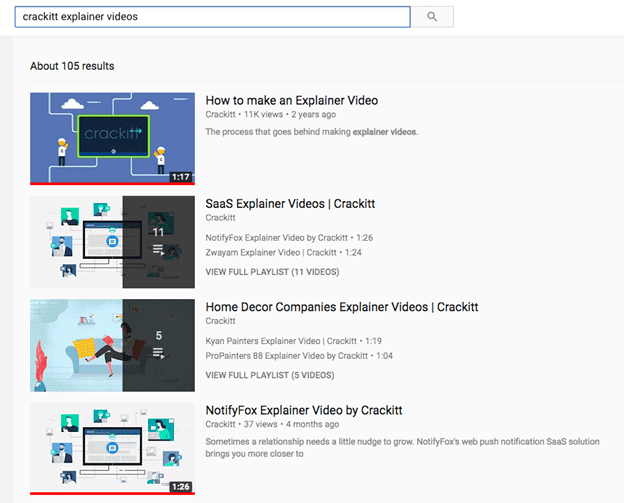Open NotifyFox Explainer Video by Crackitt title
The height and width of the screenshot is (503, 625).
click(304, 410)
